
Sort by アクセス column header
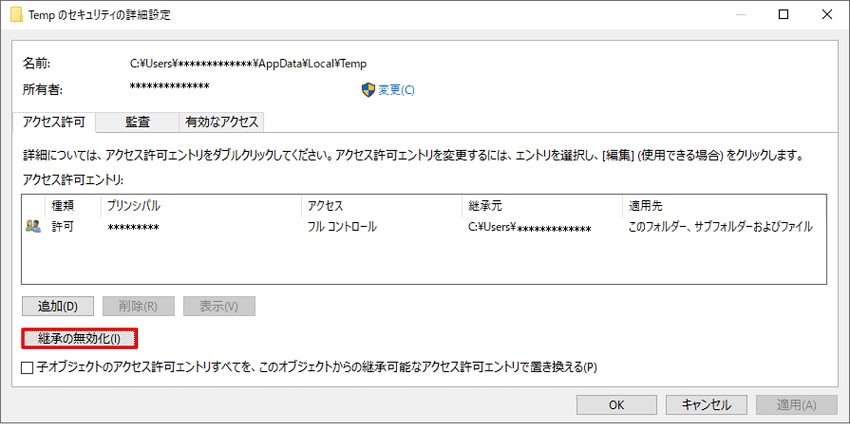(382, 206)
